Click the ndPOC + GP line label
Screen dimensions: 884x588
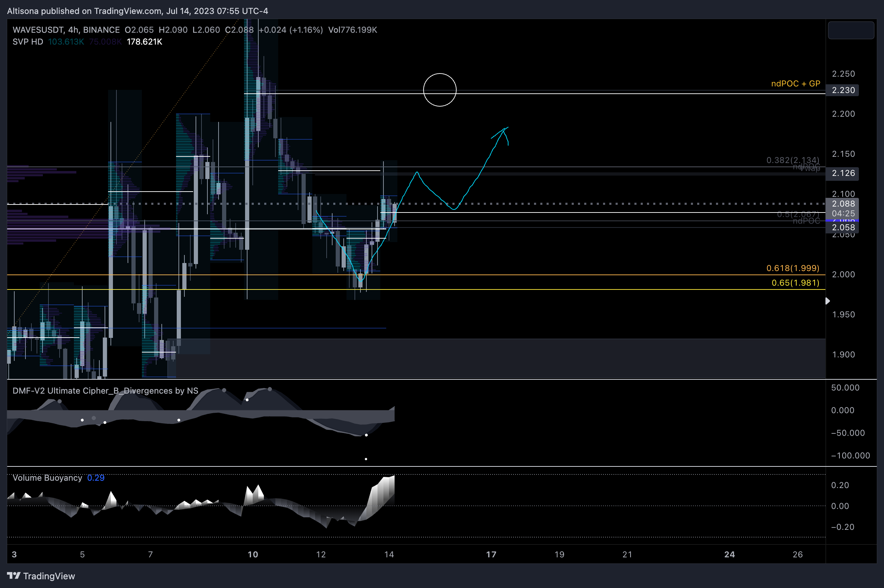(x=795, y=84)
